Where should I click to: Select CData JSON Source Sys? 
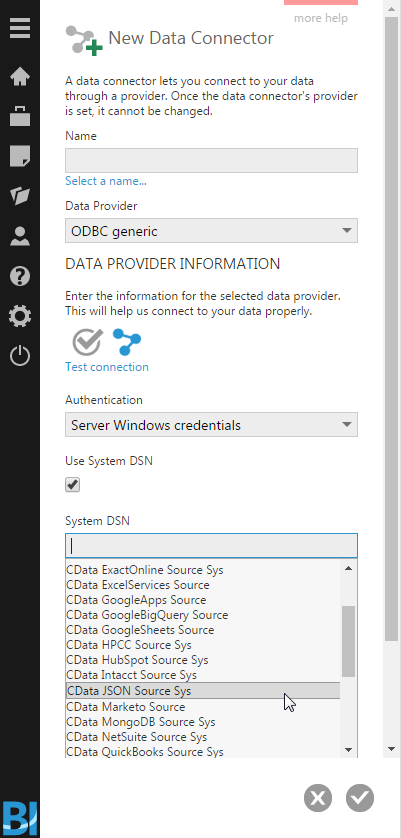pos(203,690)
